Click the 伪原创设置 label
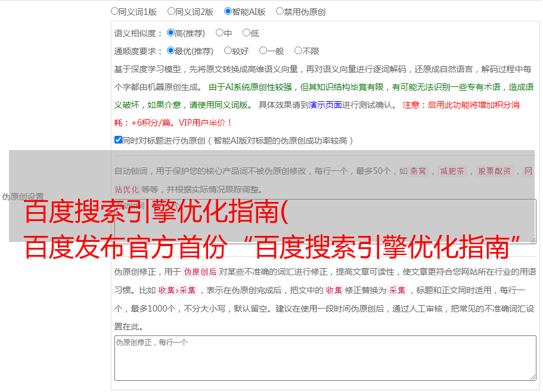The width and height of the screenshot is (543, 392). pyautogui.click(x=23, y=197)
